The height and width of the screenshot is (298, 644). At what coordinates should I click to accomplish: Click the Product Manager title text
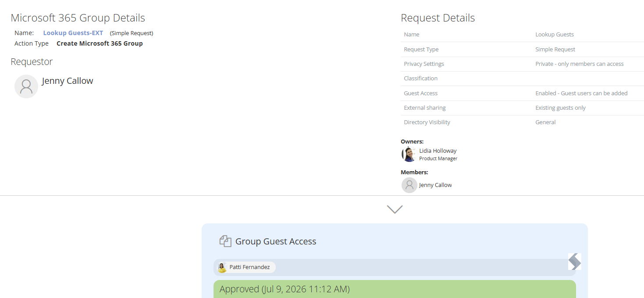(x=438, y=158)
